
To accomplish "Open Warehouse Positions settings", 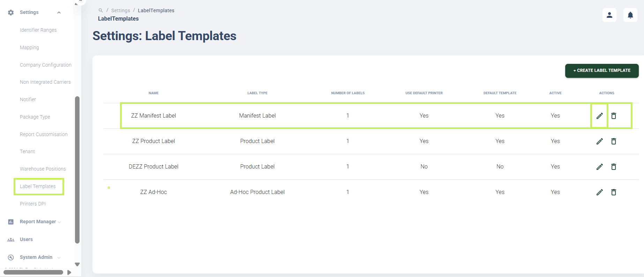I will [x=43, y=169].
